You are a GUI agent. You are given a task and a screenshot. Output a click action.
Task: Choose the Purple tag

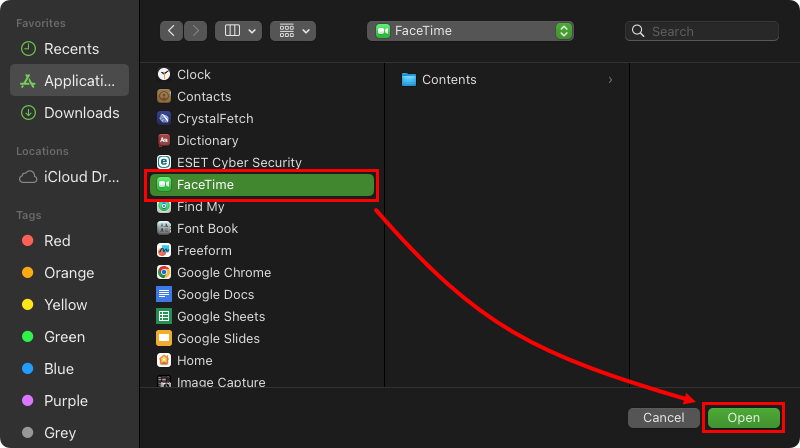tap(66, 401)
